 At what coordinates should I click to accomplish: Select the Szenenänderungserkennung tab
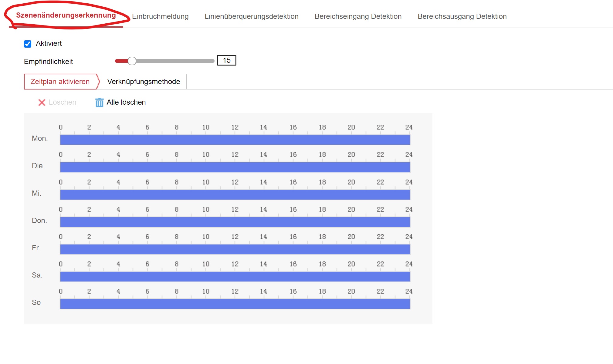tap(66, 15)
